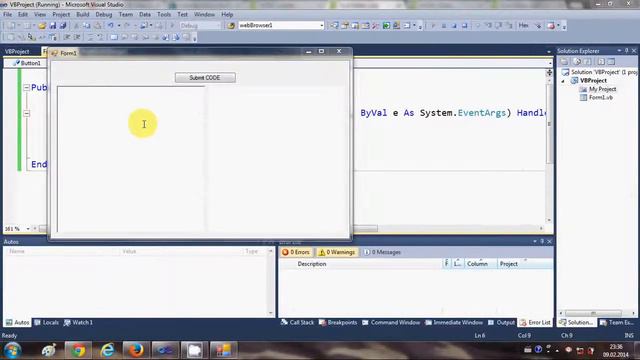Open the Button1 object dropdown in editor
This screenshot has width=640, height=360.
click(x=27, y=63)
